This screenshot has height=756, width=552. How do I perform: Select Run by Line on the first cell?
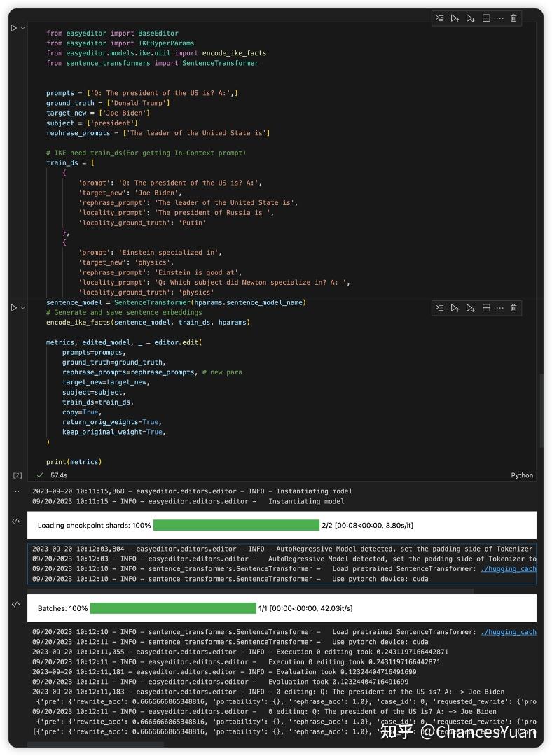click(x=440, y=18)
